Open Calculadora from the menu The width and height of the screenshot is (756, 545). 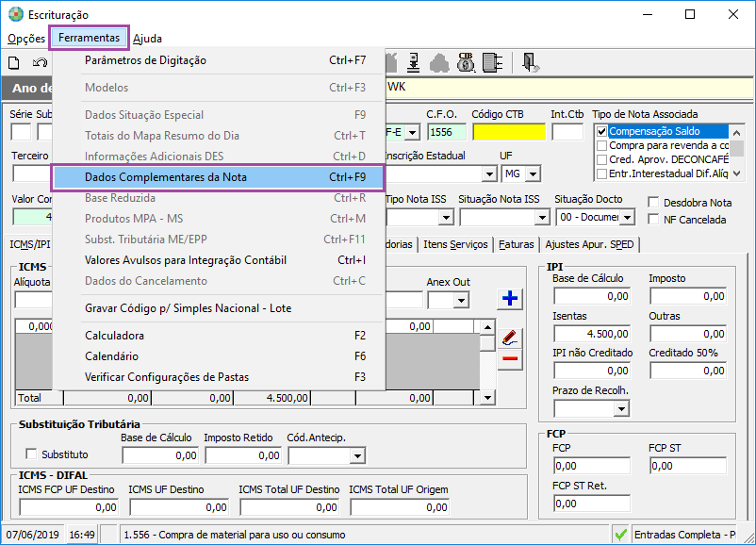click(x=218, y=335)
